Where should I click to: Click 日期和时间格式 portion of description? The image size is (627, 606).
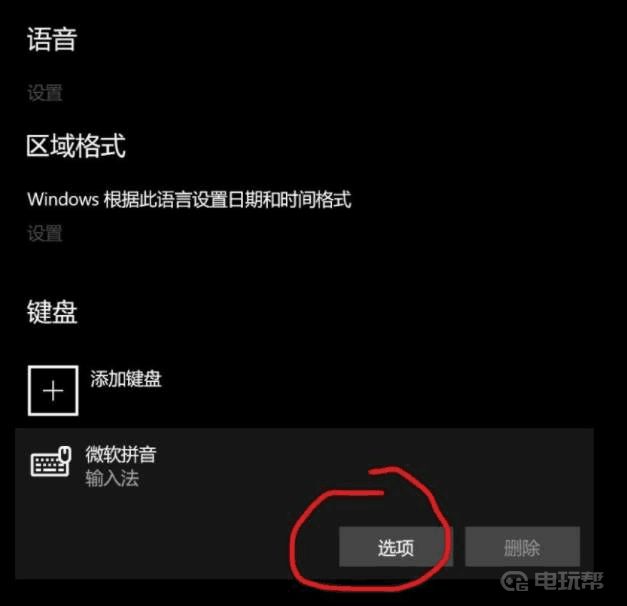(290, 199)
